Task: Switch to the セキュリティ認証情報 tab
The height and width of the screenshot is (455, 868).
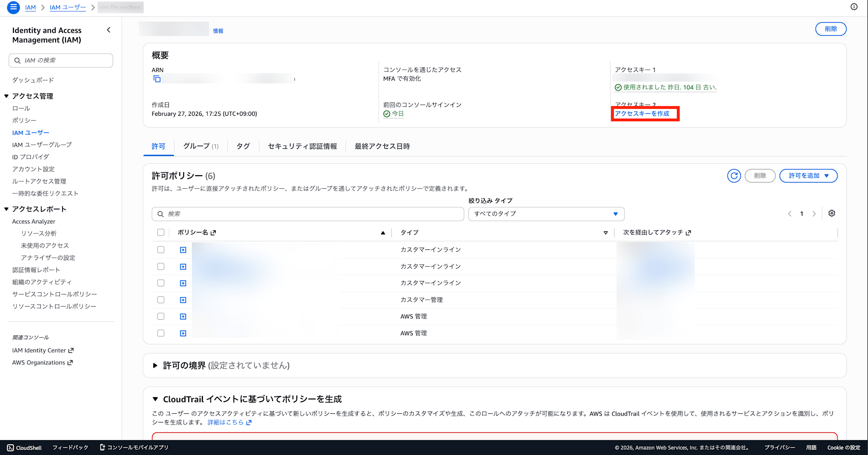Action: click(302, 146)
